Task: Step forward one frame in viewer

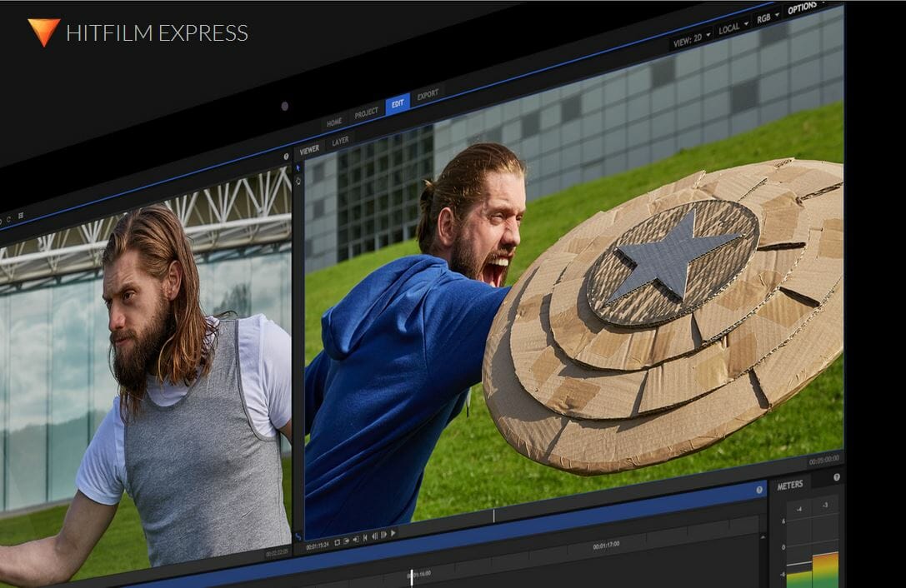Action: tap(383, 535)
